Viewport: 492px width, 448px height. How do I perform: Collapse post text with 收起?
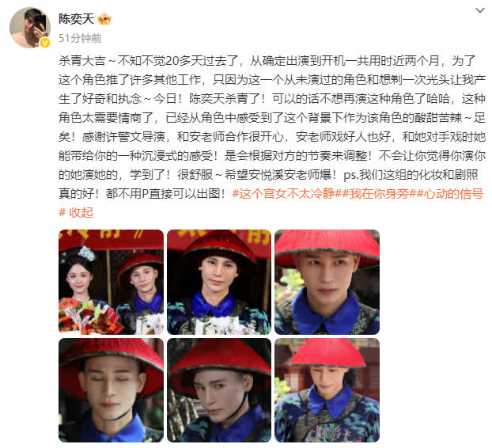click(x=81, y=213)
